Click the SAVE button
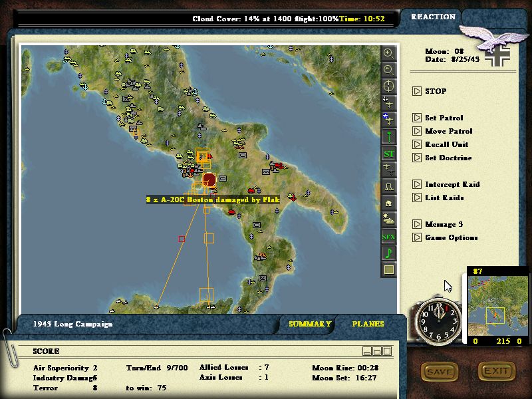 [x=440, y=372]
